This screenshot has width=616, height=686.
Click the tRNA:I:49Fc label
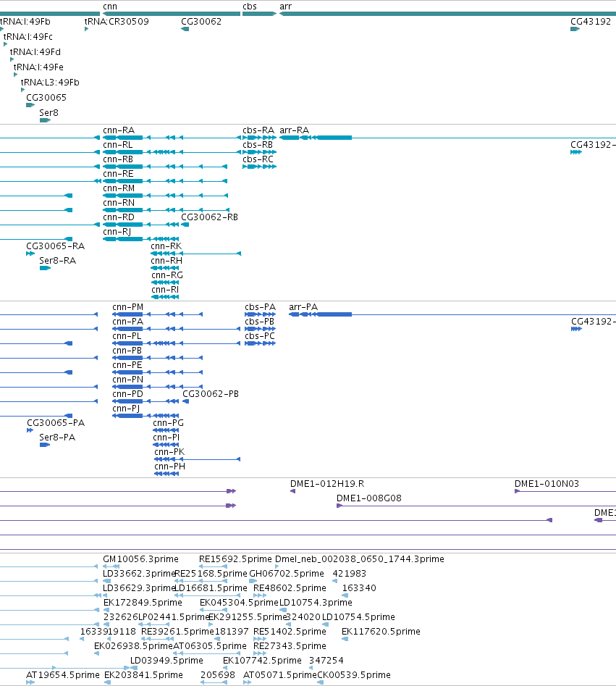pos(28,37)
